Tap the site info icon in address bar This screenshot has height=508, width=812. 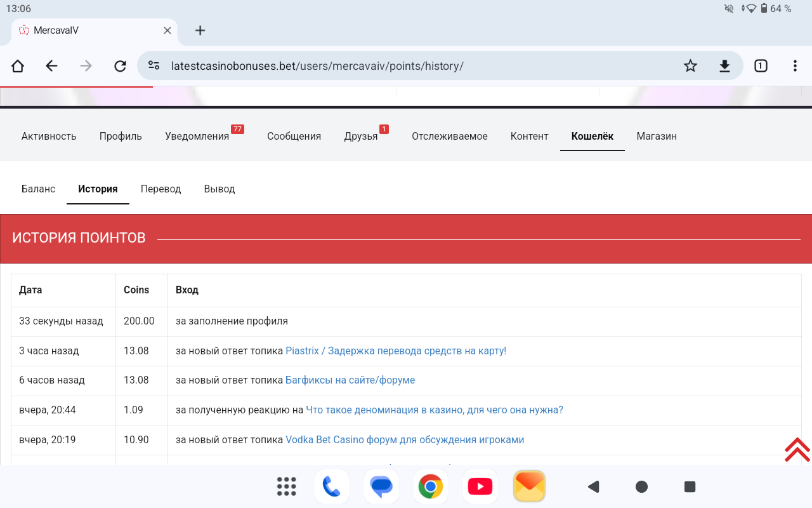[154, 66]
